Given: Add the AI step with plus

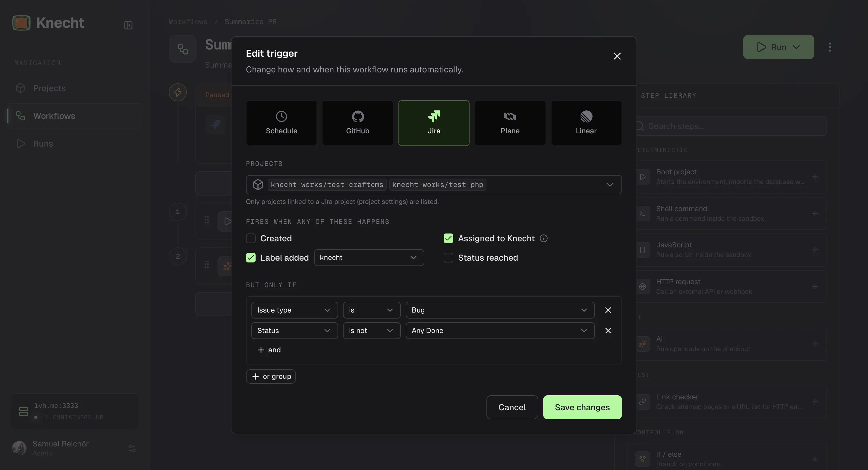Looking at the screenshot, I should tap(815, 344).
